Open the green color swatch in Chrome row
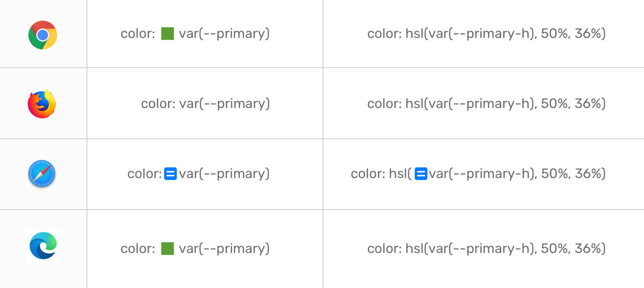Viewport: 644px width, 288px height. pyautogui.click(x=168, y=34)
